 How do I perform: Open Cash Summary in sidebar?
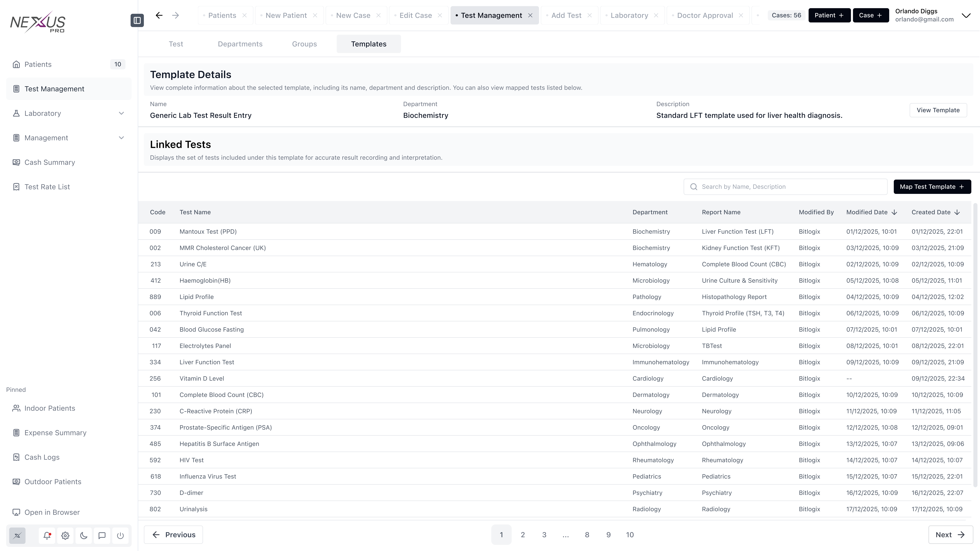(69, 162)
